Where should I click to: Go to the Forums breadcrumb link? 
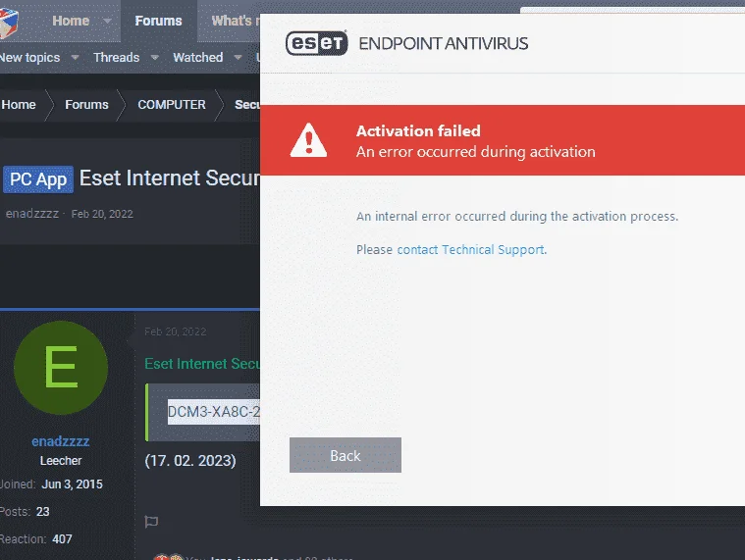point(86,104)
